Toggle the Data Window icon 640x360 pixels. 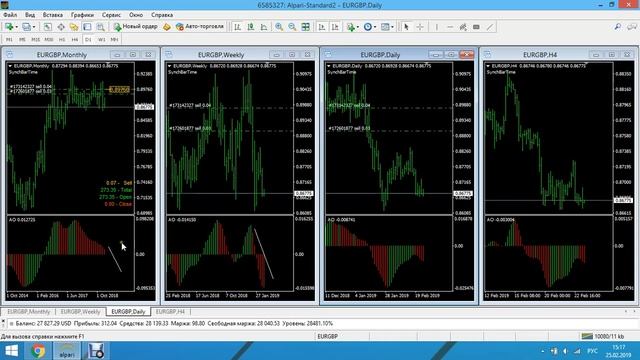(61, 27)
